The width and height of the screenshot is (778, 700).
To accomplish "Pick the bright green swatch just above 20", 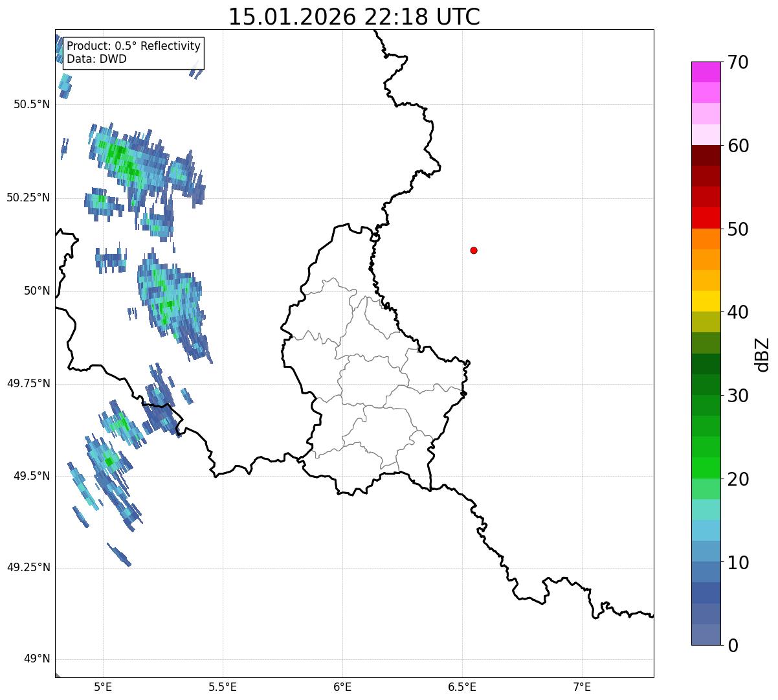I will click(706, 468).
